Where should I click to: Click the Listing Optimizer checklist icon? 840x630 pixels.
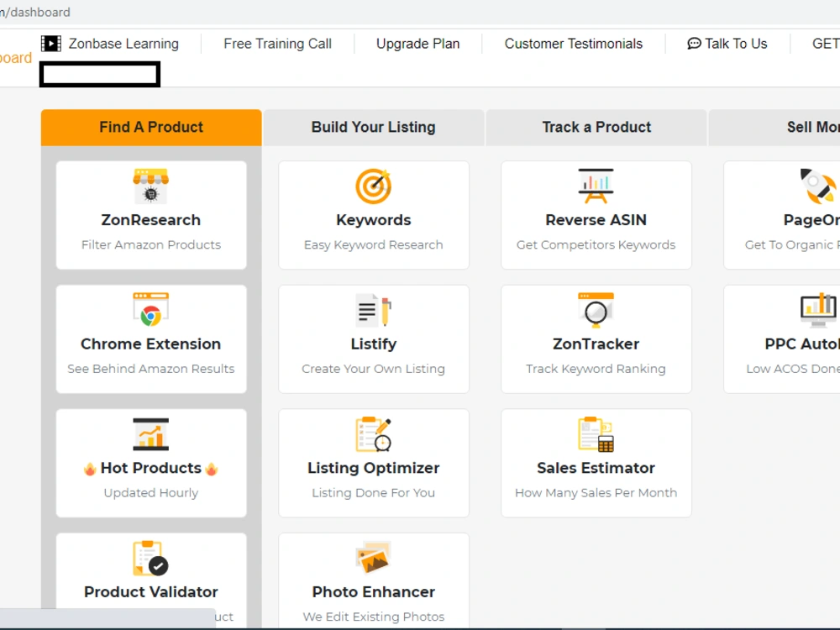click(x=374, y=434)
